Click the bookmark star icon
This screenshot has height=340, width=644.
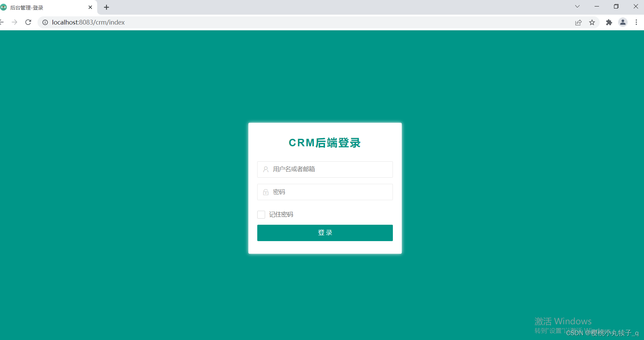click(x=592, y=22)
